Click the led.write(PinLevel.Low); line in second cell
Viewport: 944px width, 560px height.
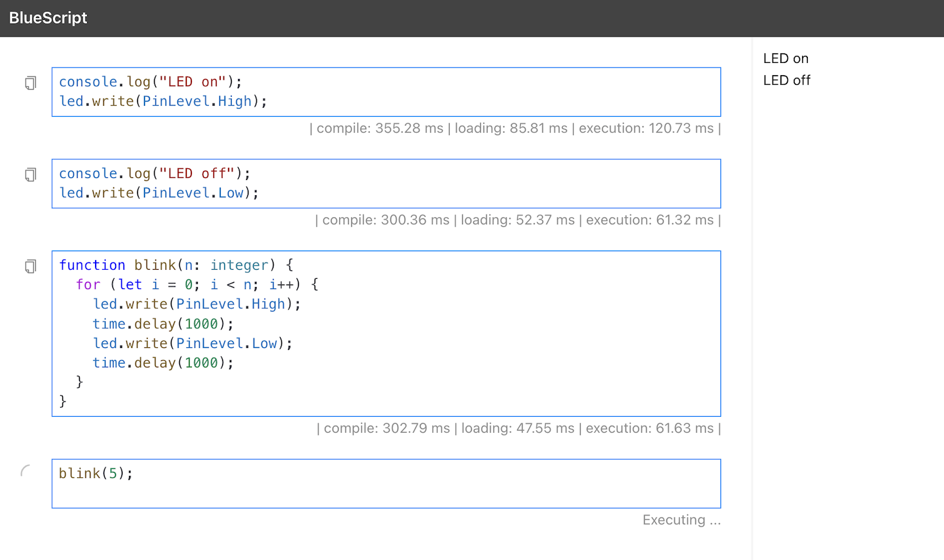[159, 193]
